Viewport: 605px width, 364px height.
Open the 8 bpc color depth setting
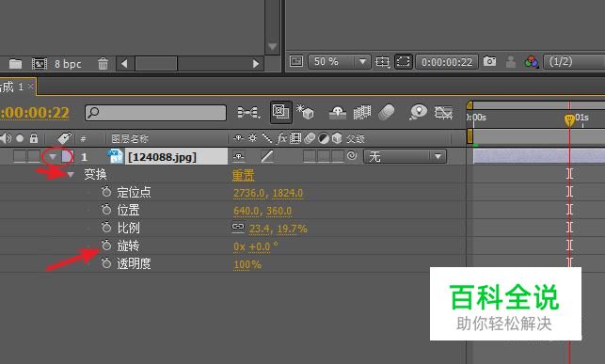click(68, 64)
